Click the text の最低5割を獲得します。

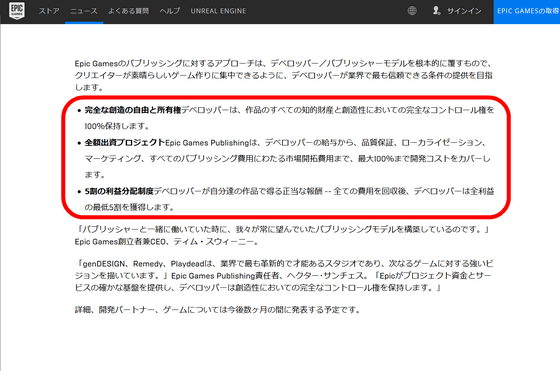[129, 207]
